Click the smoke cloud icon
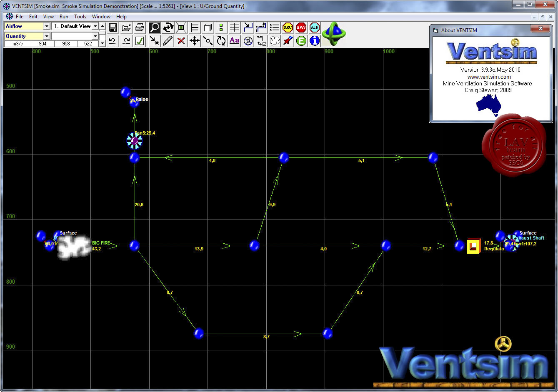 click(x=274, y=41)
